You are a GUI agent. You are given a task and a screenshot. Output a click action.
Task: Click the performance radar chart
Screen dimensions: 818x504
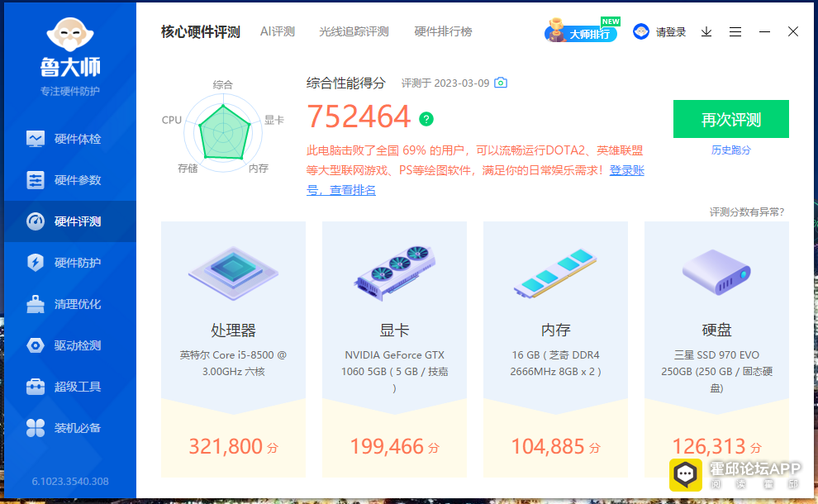coord(223,132)
